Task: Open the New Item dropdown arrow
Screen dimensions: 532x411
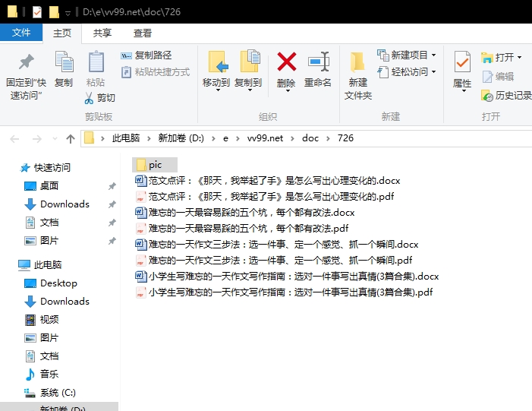Action: click(x=433, y=55)
